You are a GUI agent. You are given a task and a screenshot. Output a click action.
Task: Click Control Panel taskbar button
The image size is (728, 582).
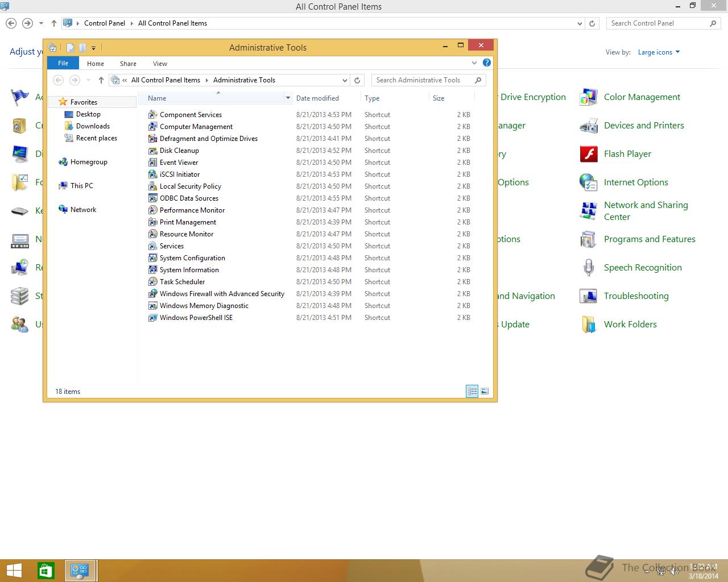coord(80,571)
